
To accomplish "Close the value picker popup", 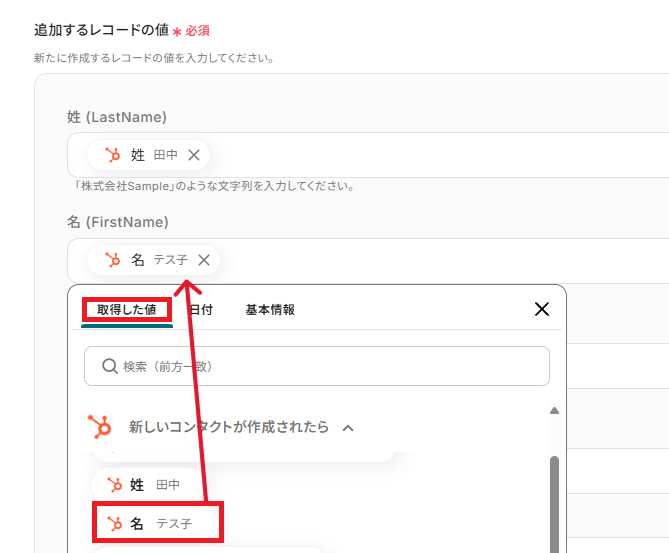I will pos(542,309).
